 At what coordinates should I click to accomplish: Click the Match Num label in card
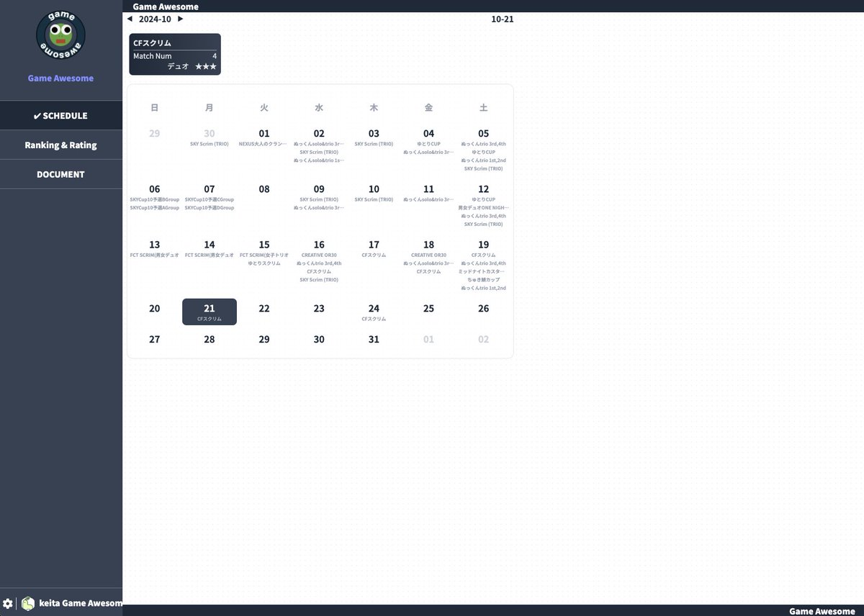pyautogui.click(x=153, y=56)
